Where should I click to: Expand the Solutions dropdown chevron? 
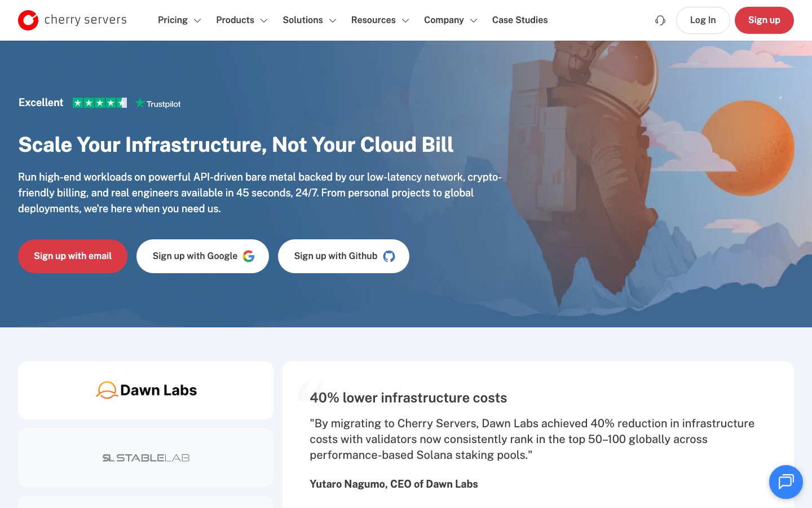pos(333,21)
